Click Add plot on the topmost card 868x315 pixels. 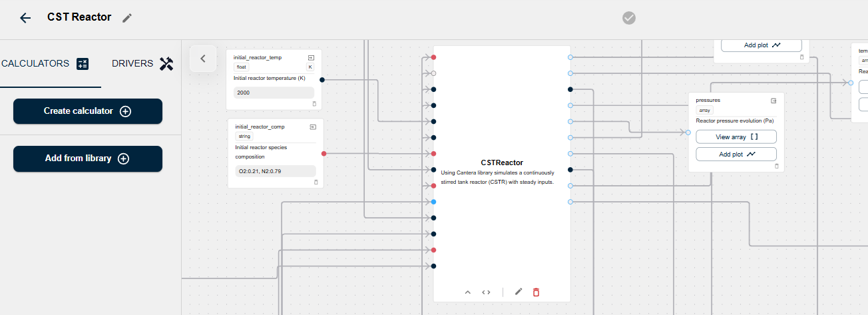[x=761, y=45]
